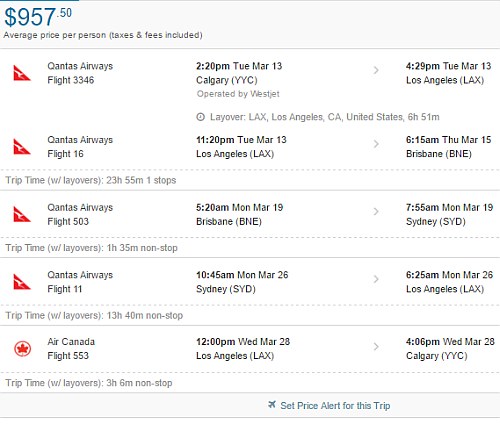Click the chevron on Los Angeles to Brisbane row
The height and width of the screenshot is (424, 500).
point(376,144)
